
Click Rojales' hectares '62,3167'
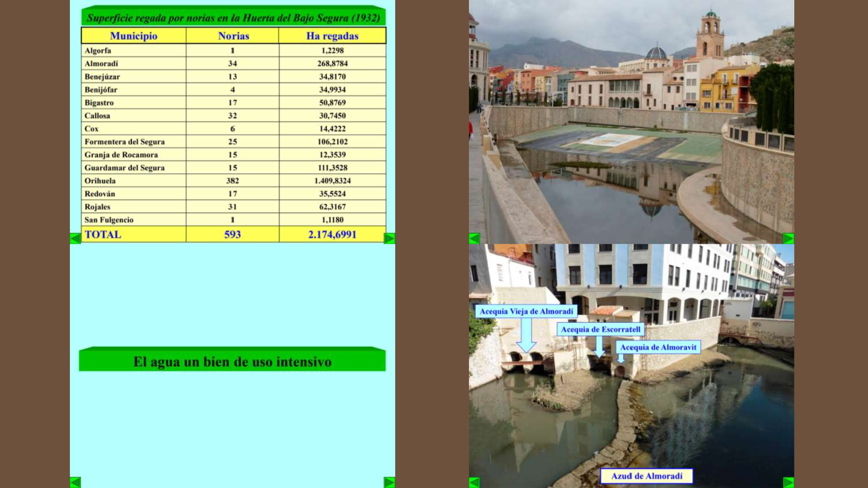click(333, 207)
